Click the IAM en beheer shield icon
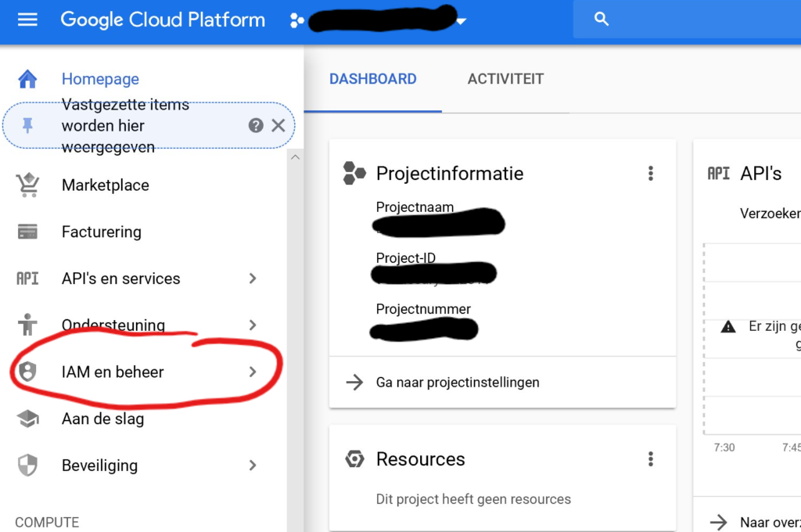This screenshot has width=801, height=532. (27, 372)
